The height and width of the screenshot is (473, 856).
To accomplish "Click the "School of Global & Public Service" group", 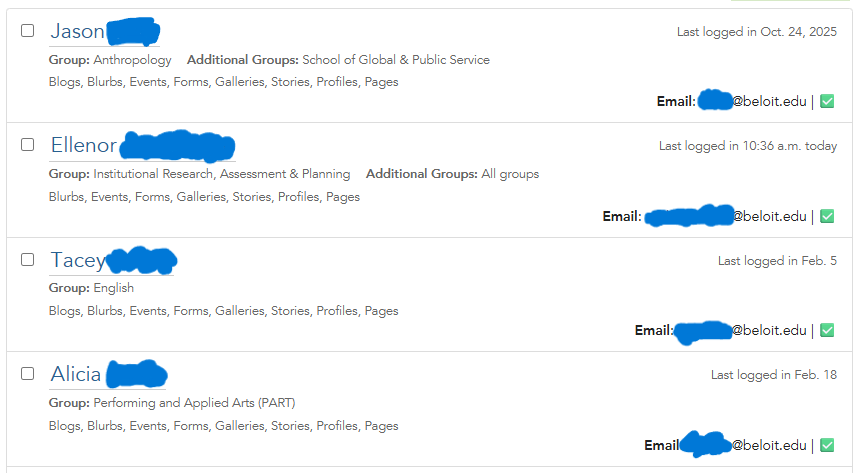I will pyautogui.click(x=396, y=60).
